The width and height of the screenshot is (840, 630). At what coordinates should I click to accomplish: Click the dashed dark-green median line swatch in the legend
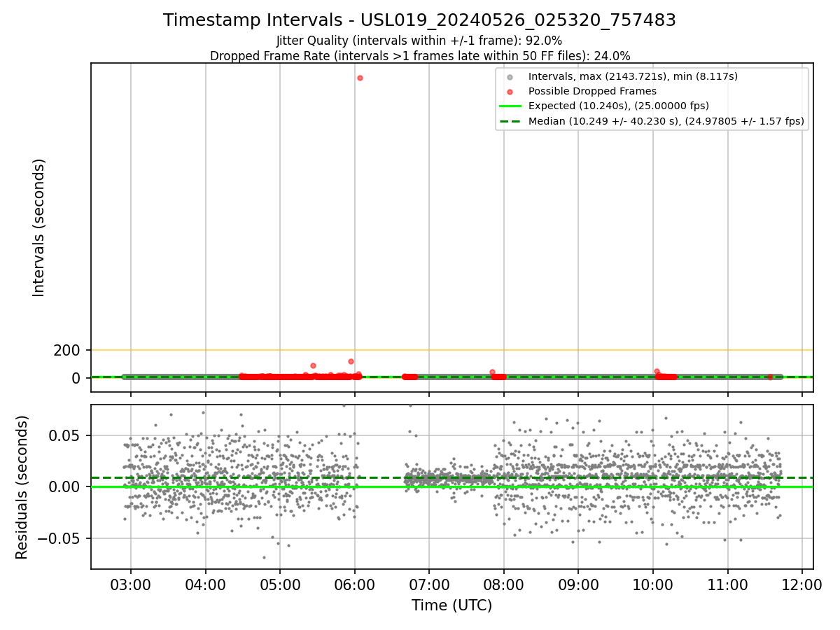tap(510, 121)
